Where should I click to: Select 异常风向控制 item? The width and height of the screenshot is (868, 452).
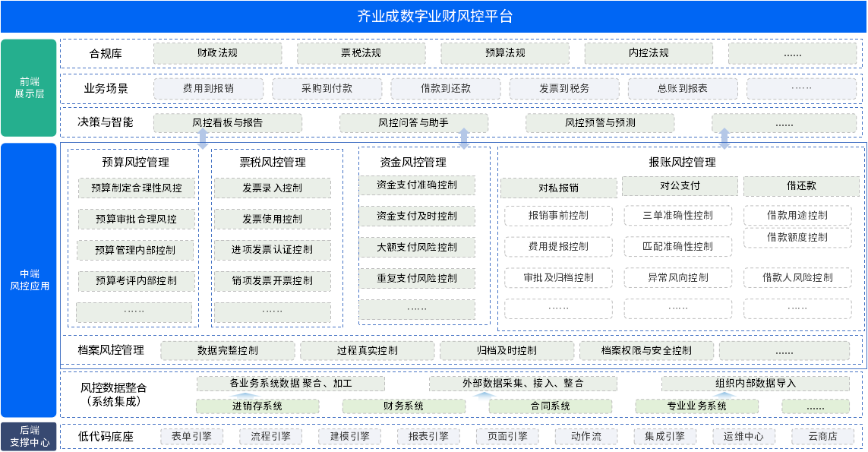(x=678, y=277)
